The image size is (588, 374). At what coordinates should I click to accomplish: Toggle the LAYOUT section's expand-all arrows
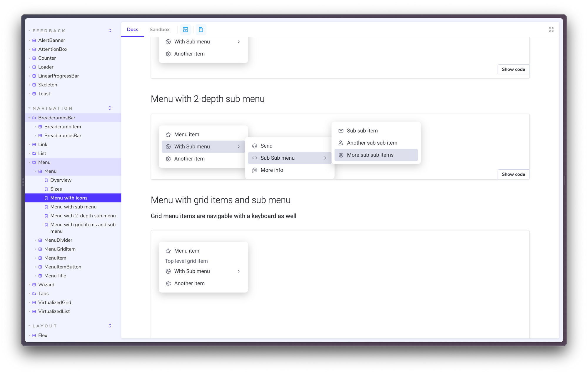pos(110,326)
